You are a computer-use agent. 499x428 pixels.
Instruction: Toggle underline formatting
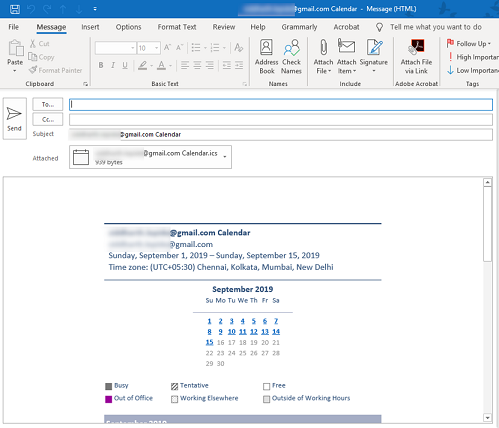(125, 65)
